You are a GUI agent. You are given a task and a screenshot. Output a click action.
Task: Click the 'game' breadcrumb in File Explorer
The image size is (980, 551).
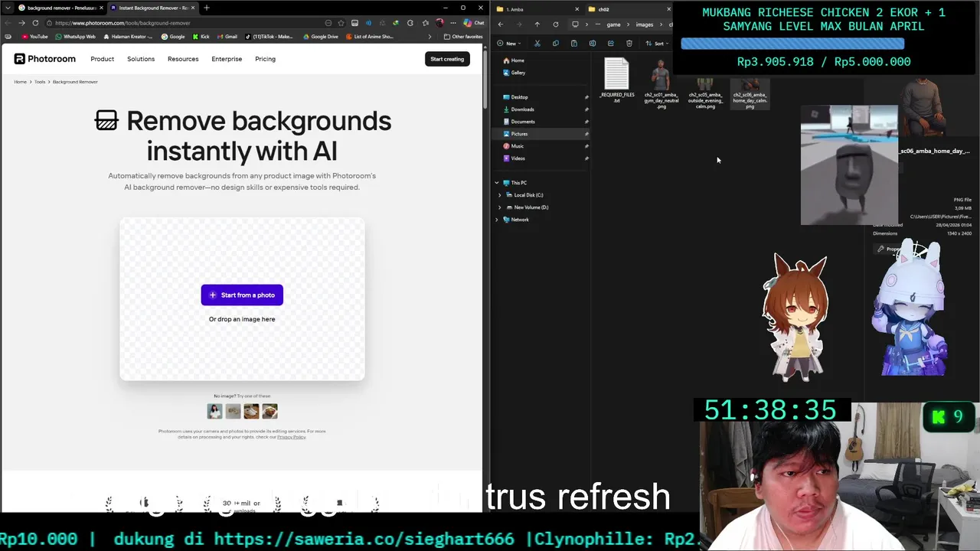click(613, 24)
